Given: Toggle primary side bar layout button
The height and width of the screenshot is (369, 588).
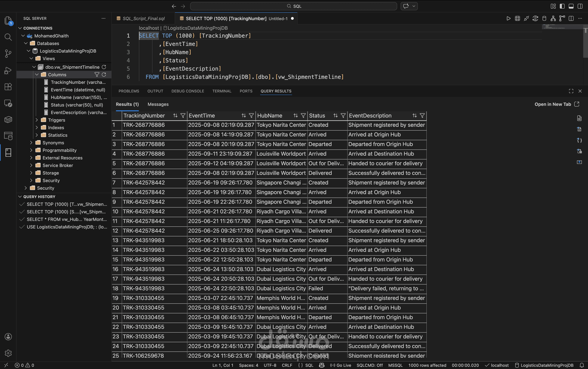Looking at the screenshot, I should click(x=562, y=6).
